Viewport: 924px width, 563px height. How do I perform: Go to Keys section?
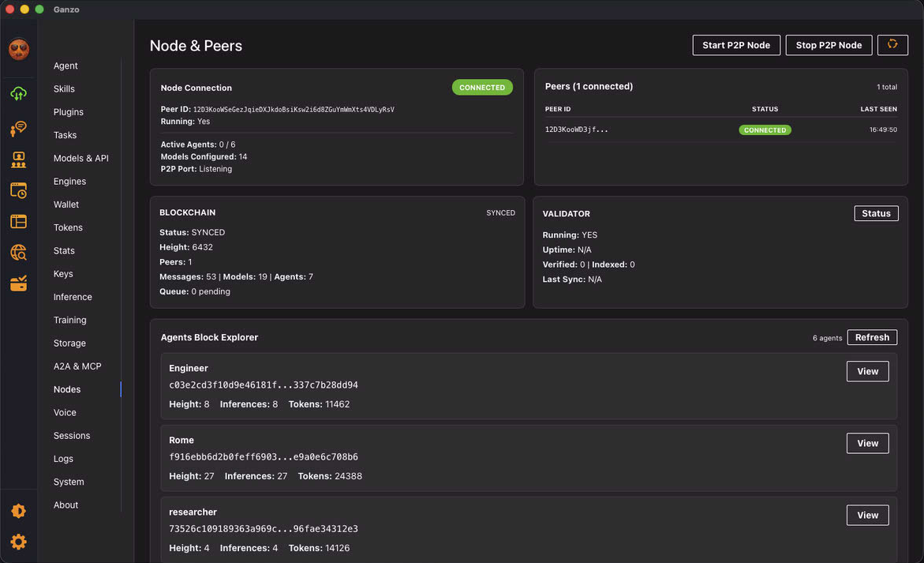[63, 273]
